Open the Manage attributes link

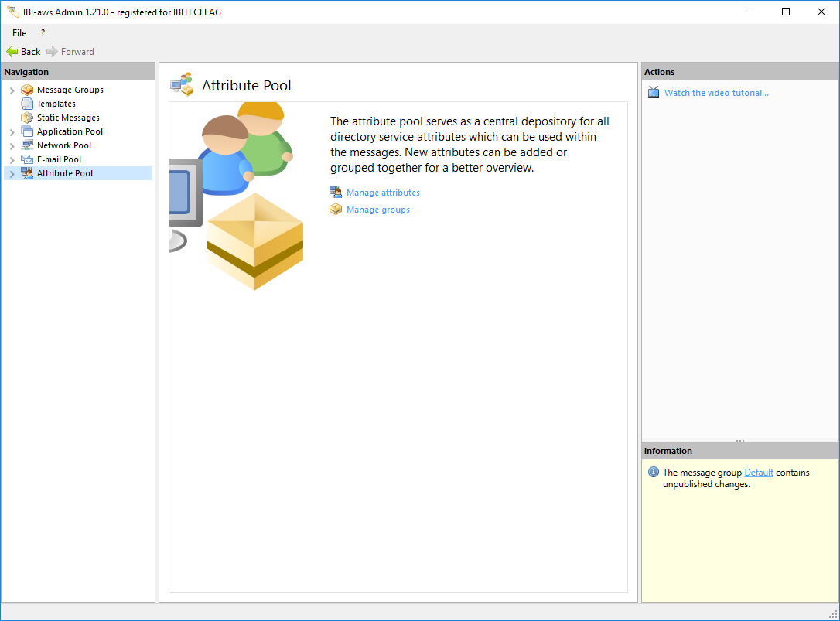point(383,193)
